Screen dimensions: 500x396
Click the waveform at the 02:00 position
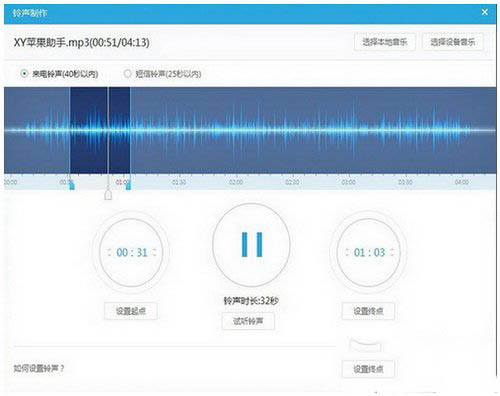pyautogui.click(x=236, y=130)
